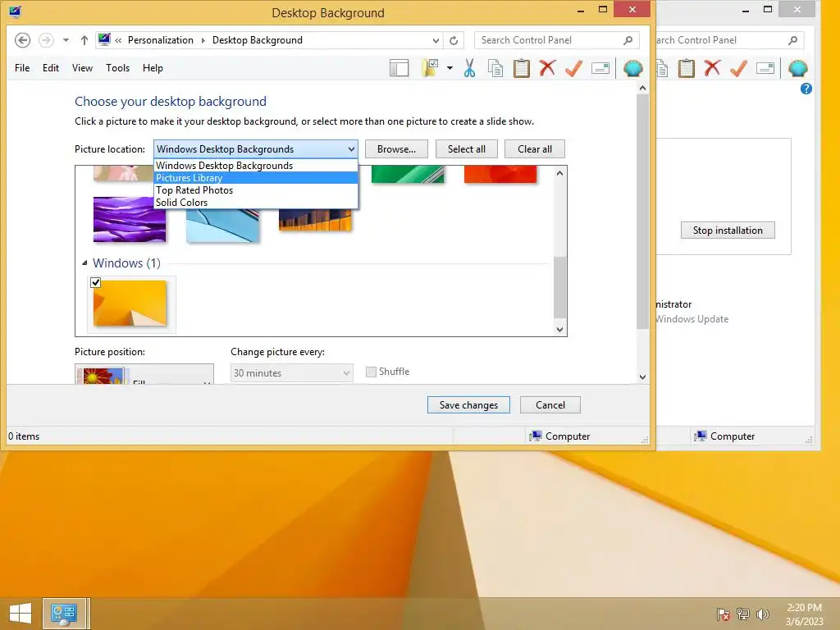Click the Control Panel taskbar button
Viewport: 840px width, 630px height.
pos(64,614)
